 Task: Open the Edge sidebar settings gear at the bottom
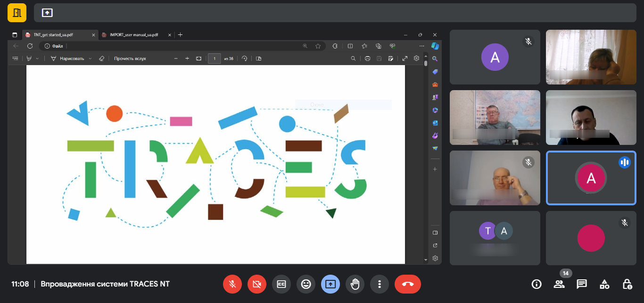tap(435, 258)
